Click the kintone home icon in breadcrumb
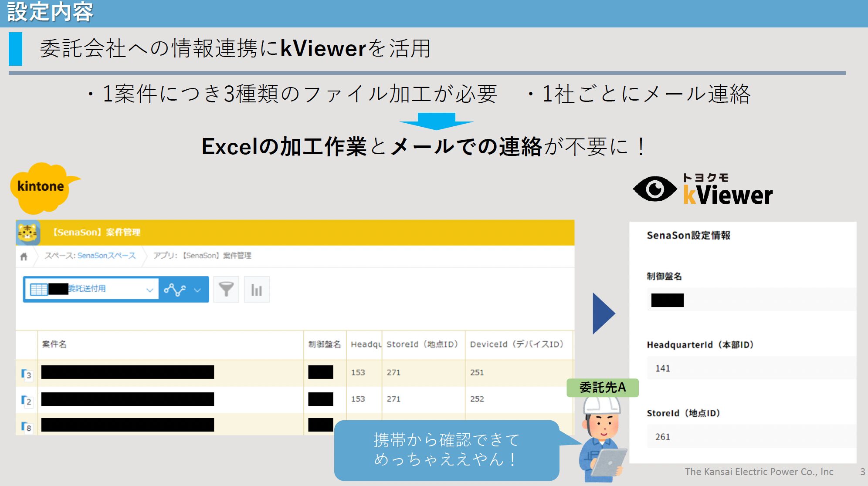 [x=24, y=256]
